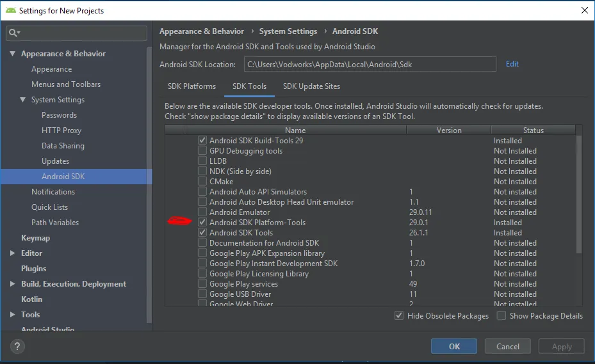Viewport: 595px width, 364px height.
Task: Click version 1.7.0 cell
Action: 417,263
